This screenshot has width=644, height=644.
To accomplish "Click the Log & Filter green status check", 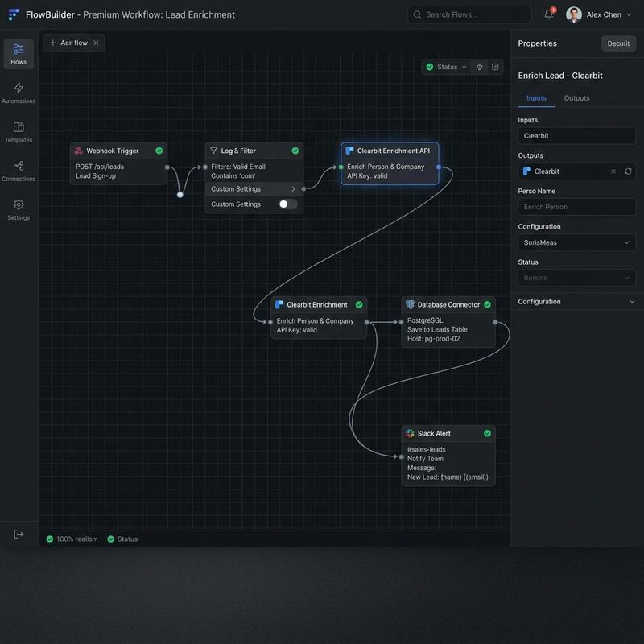I will point(295,151).
